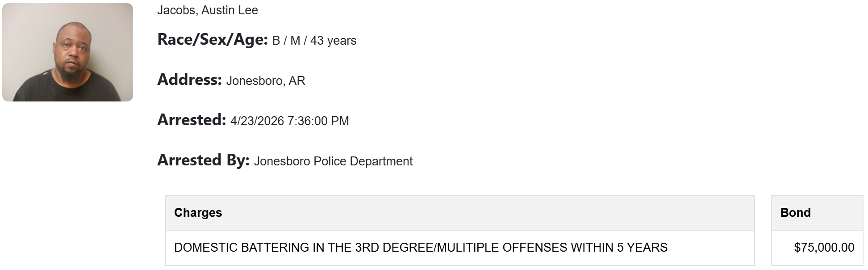
Task: Click the arrest time 7:36:00 PM
Action: pos(318,121)
